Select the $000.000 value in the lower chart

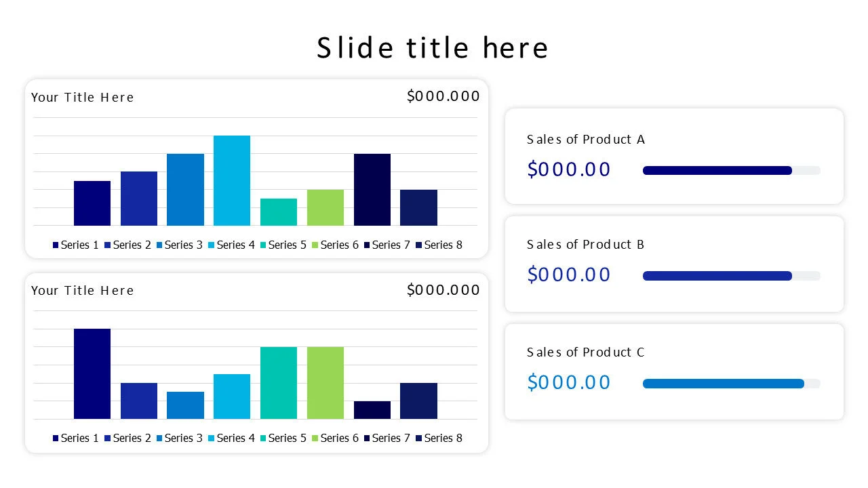(x=443, y=290)
